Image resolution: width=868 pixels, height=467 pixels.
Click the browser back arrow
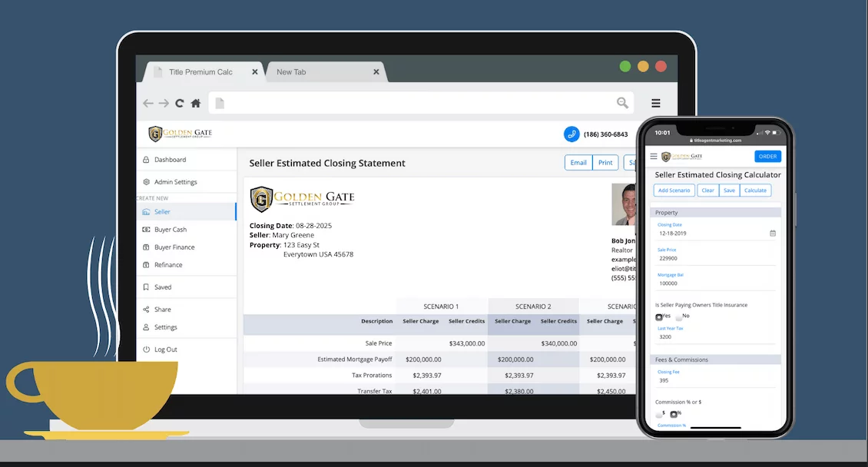click(x=148, y=103)
